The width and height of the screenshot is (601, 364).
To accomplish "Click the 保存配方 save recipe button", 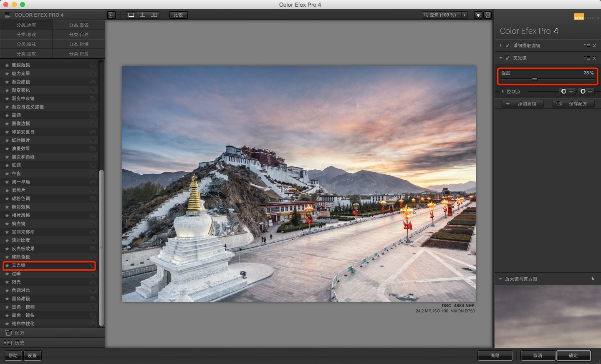I will tap(573, 104).
